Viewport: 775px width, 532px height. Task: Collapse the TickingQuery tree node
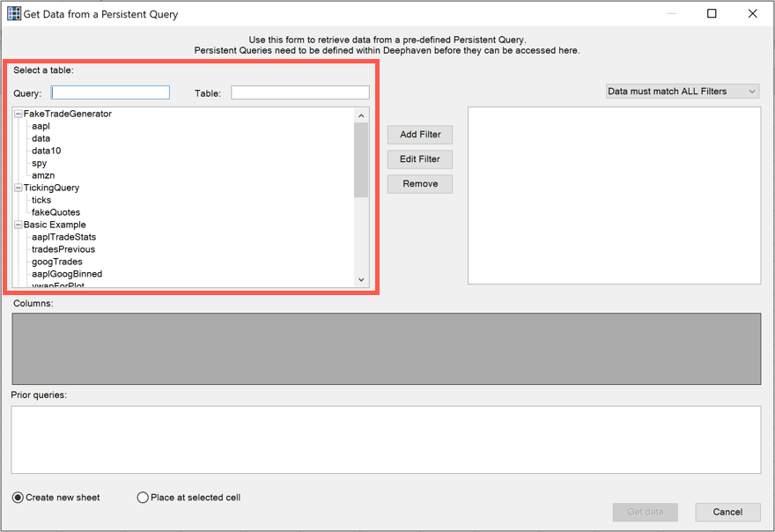pos(18,188)
